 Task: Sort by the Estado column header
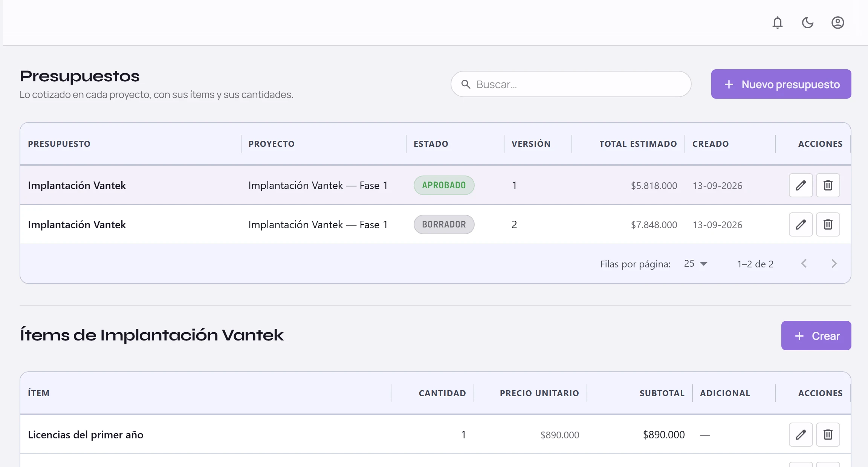[431, 144]
